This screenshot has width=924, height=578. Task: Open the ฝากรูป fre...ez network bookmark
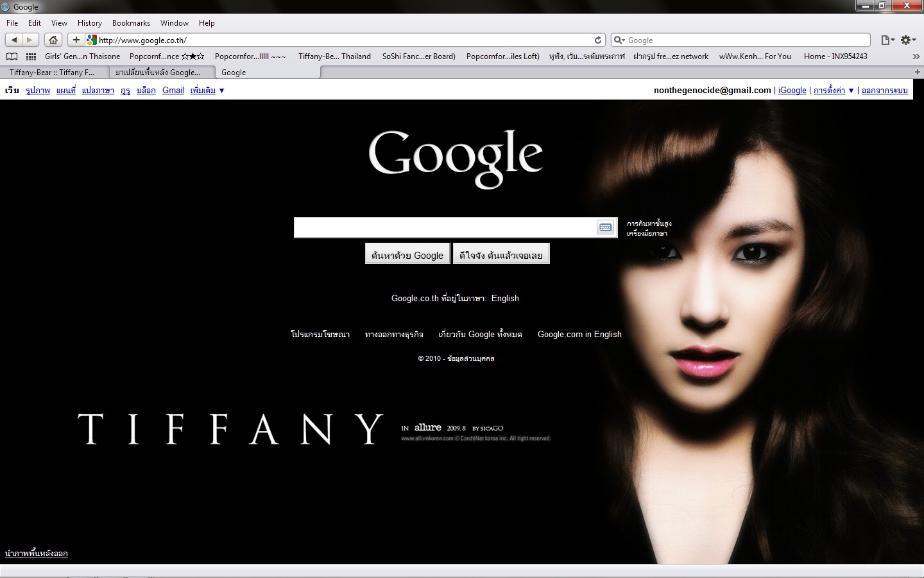[671, 57]
